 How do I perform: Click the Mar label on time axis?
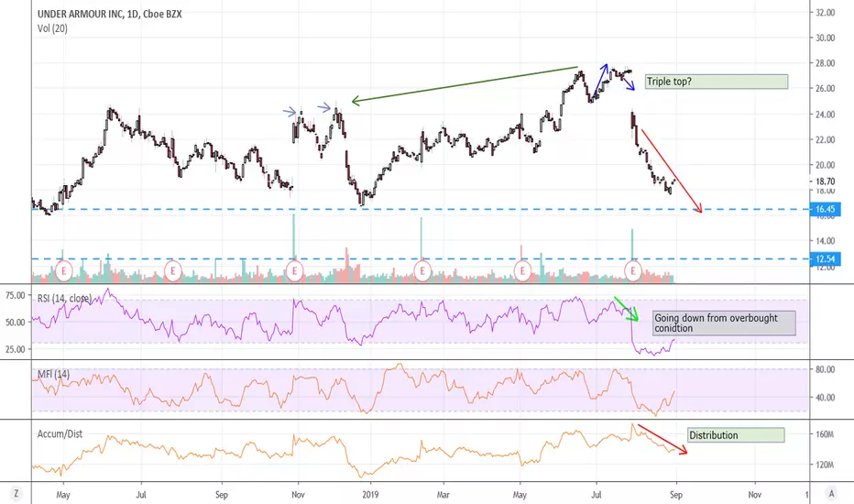click(x=443, y=495)
